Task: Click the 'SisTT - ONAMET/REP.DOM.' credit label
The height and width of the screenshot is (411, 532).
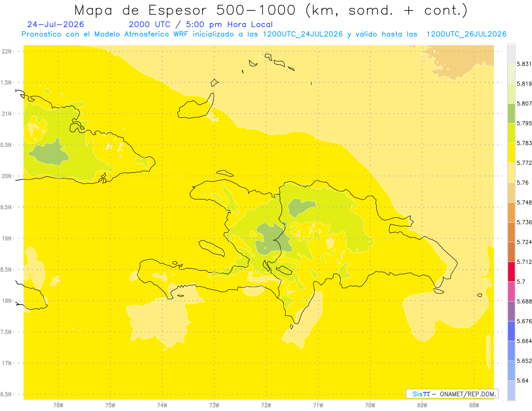Action: click(452, 394)
